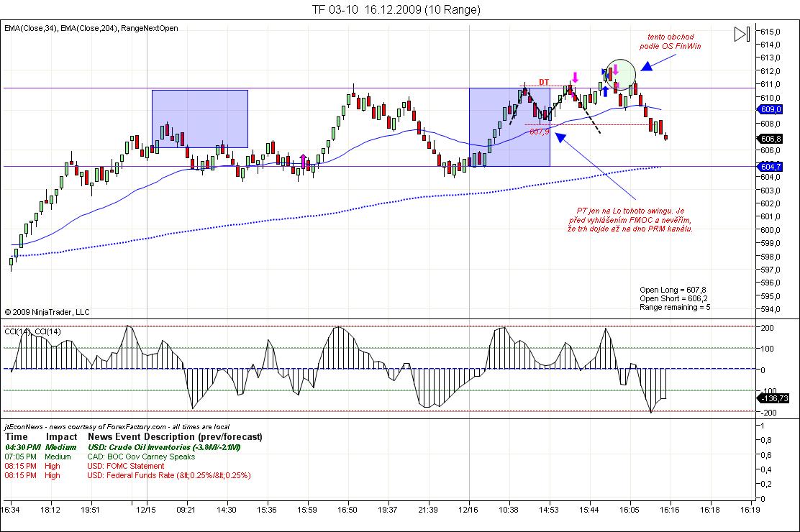
Task: Click the 600,0 level on price axis
Action: tap(771, 230)
